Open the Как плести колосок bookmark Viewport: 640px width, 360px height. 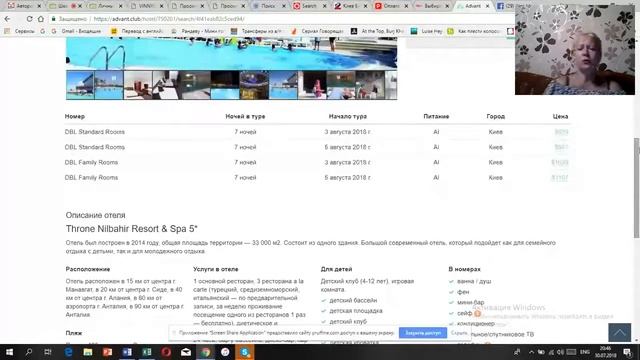pos(474,31)
